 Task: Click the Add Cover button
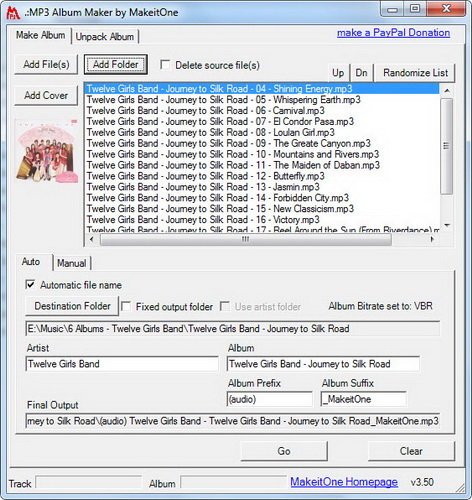pos(46,95)
